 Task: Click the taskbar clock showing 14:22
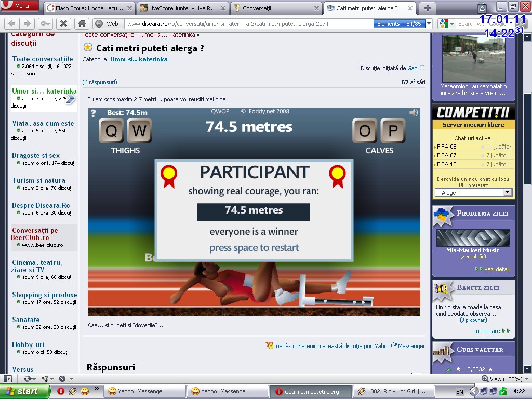click(x=518, y=392)
